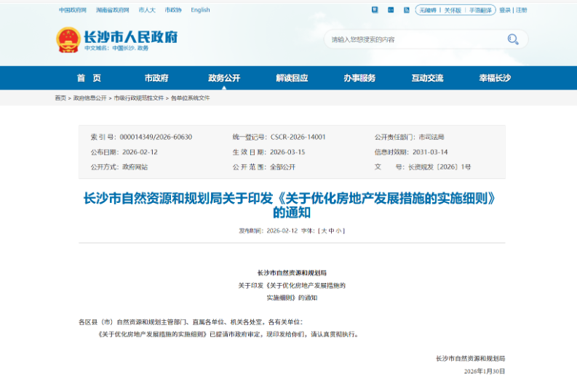Go to 解读回应 navigation menu
This screenshot has width=577, height=392.
click(291, 78)
